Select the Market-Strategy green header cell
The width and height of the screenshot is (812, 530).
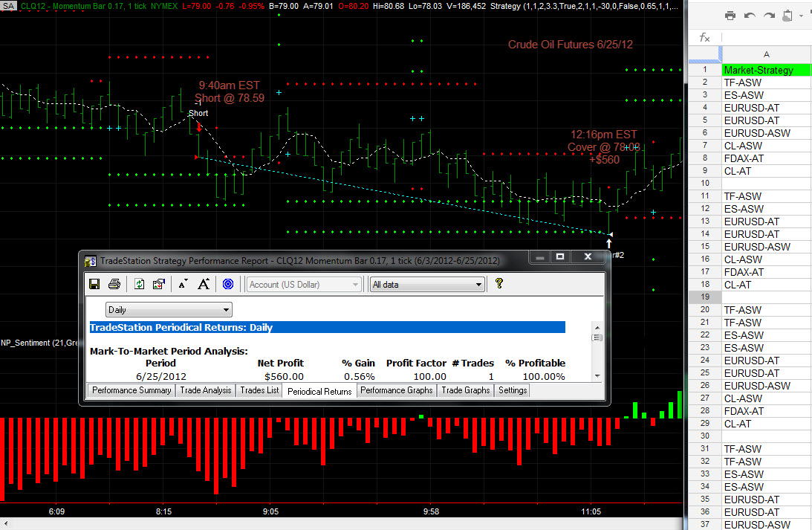pos(767,70)
